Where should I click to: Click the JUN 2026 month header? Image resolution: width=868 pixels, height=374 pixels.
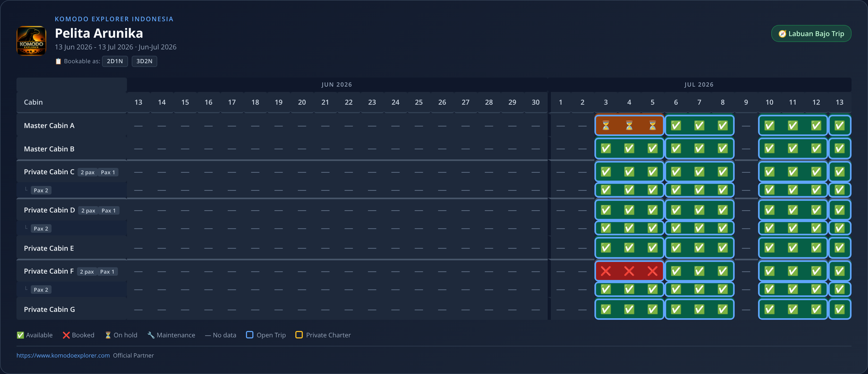click(x=337, y=84)
